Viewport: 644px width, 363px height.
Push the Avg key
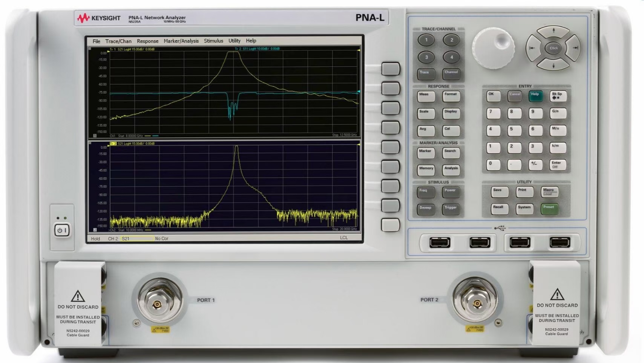[426, 131]
